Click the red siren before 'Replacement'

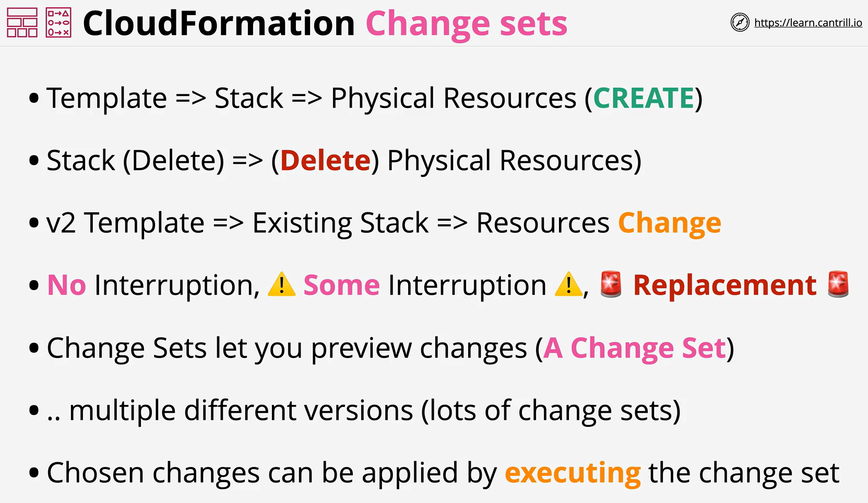(611, 284)
